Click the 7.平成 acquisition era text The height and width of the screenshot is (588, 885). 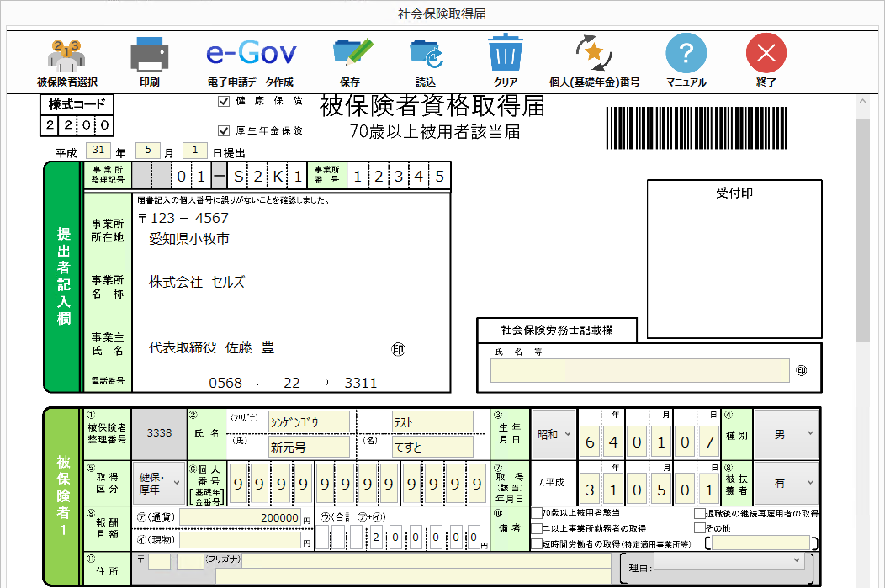pos(551,483)
